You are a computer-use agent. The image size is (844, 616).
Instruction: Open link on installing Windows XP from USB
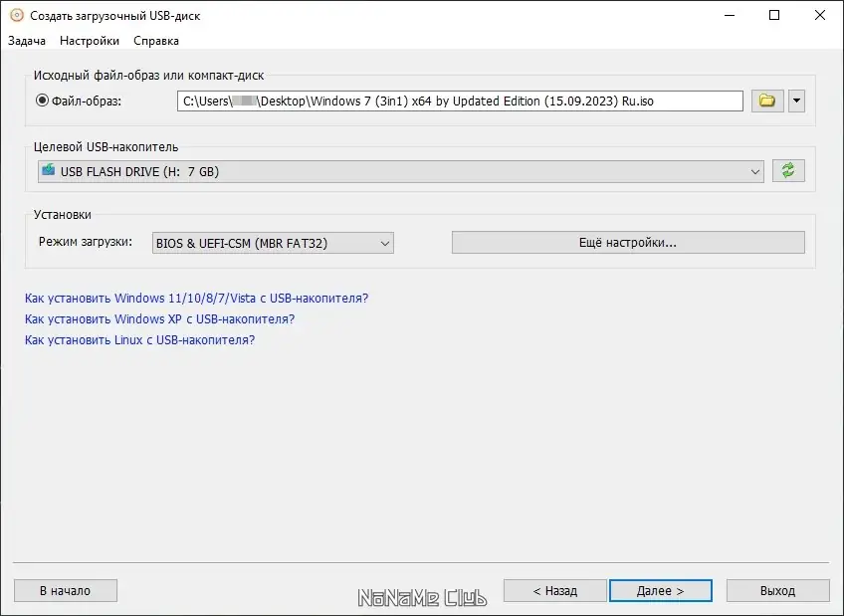160,319
